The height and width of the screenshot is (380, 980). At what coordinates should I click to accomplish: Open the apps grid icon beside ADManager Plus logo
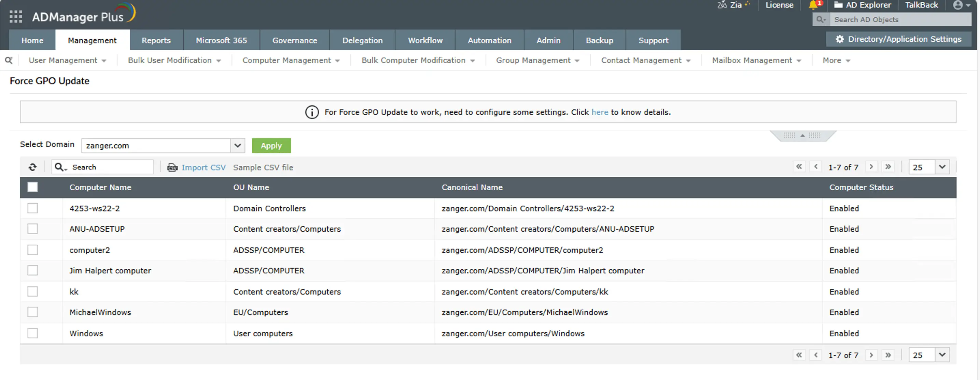tap(16, 16)
